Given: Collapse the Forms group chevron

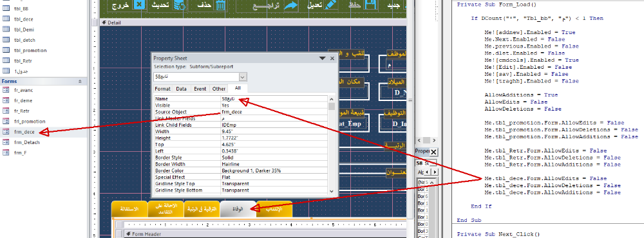Looking at the screenshot, I should [x=80, y=82].
